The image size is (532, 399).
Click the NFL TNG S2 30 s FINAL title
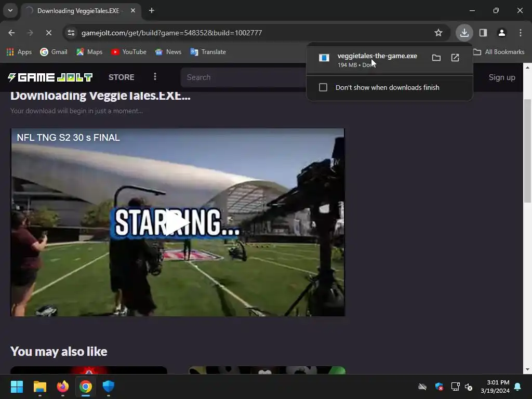tap(68, 137)
